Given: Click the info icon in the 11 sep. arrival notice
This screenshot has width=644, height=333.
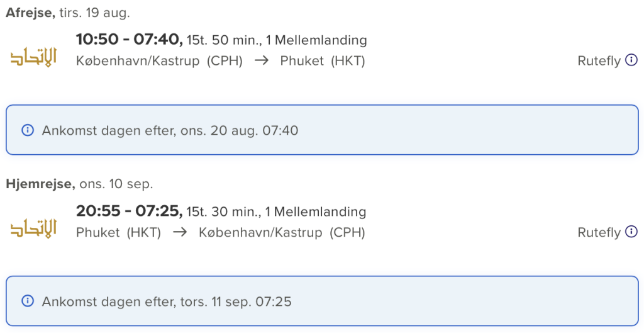Looking at the screenshot, I should point(28,302).
